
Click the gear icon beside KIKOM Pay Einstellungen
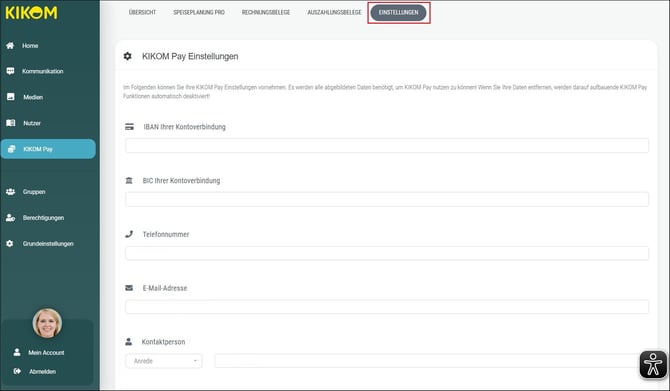tap(127, 56)
